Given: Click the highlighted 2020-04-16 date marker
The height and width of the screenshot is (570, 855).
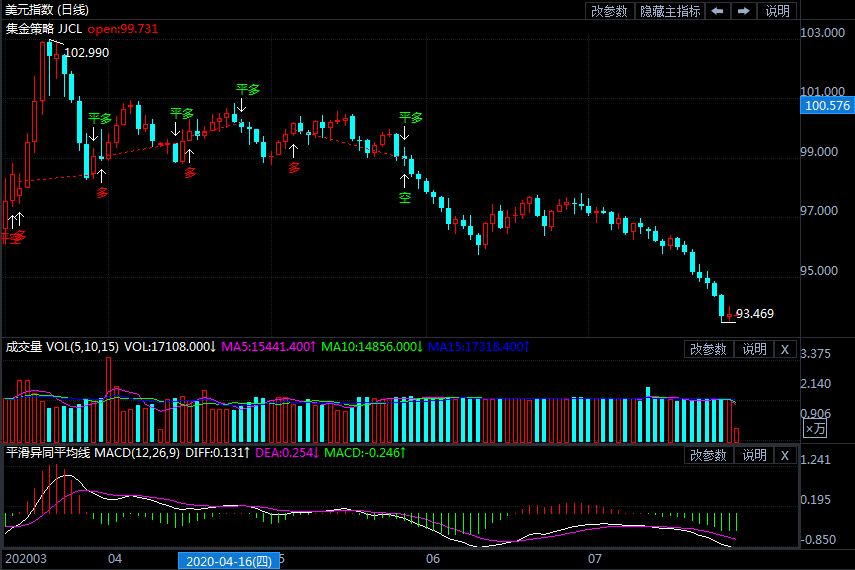Looking at the screenshot, I should pos(227,561).
